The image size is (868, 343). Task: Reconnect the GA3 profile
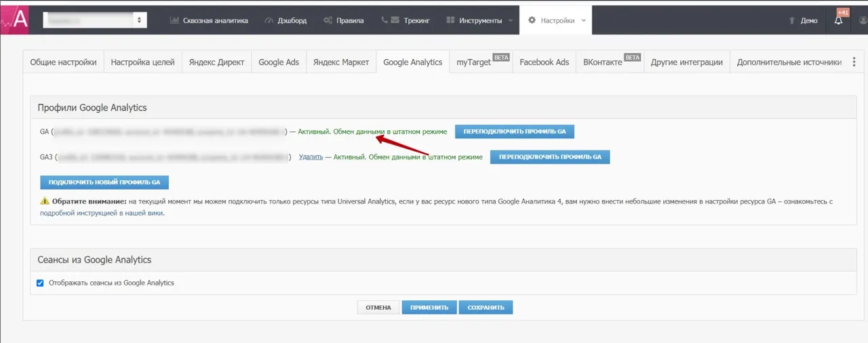point(550,157)
